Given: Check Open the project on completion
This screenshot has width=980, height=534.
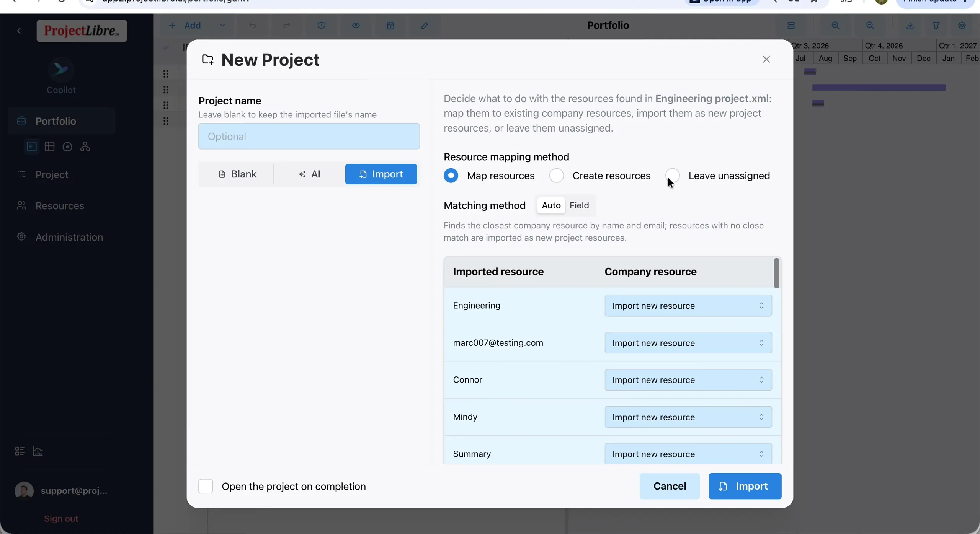Looking at the screenshot, I should point(206,486).
